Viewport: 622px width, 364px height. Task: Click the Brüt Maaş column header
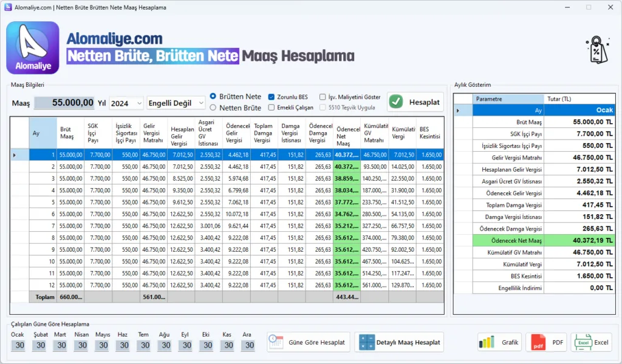click(70, 133)
